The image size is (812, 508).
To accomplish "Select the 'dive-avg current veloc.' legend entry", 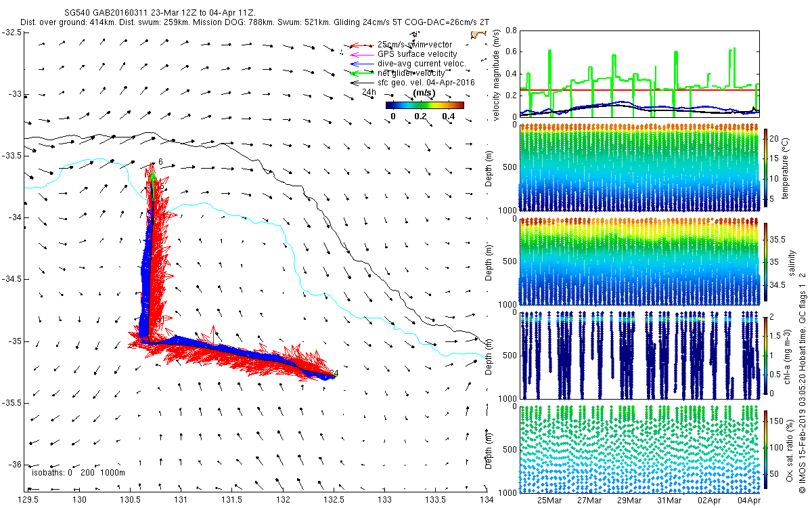I will [421, 64].
